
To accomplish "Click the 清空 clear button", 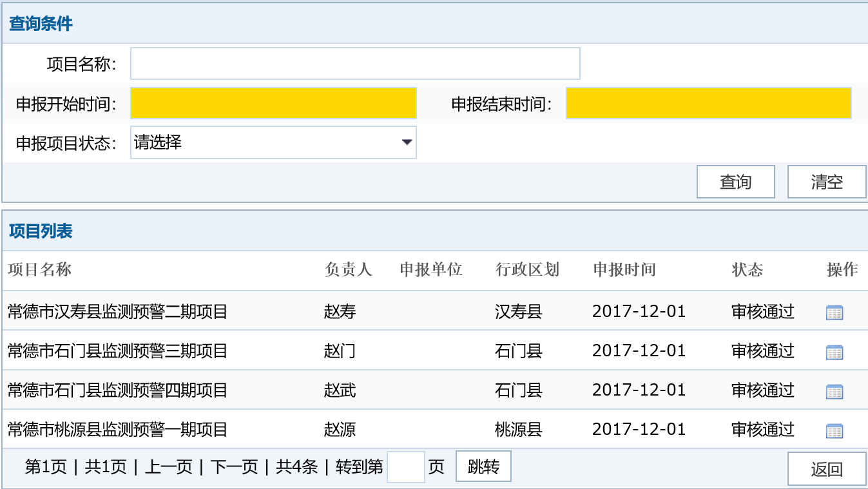I will point(827,182).
